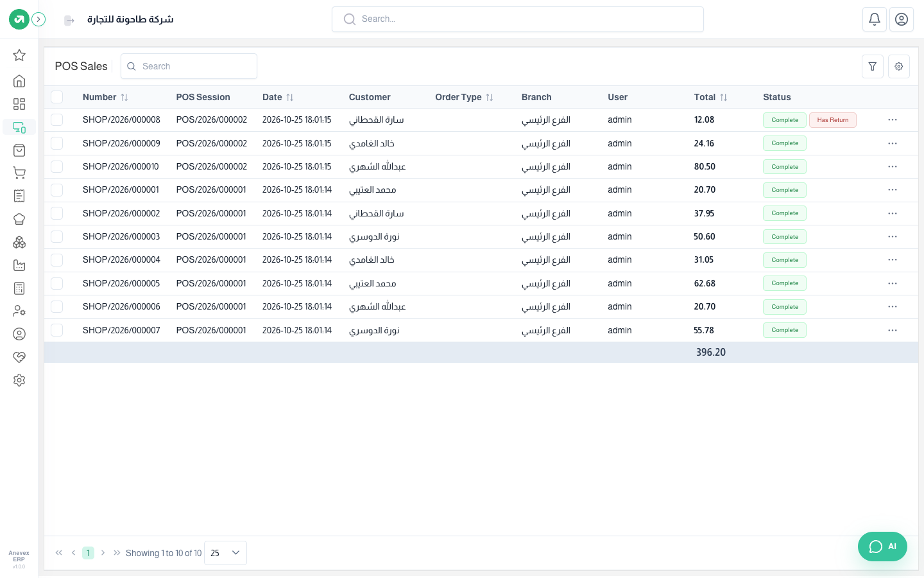Open table column settings gear
The width and height of the screenshot is (924, 578).
[x=899, y=66]
